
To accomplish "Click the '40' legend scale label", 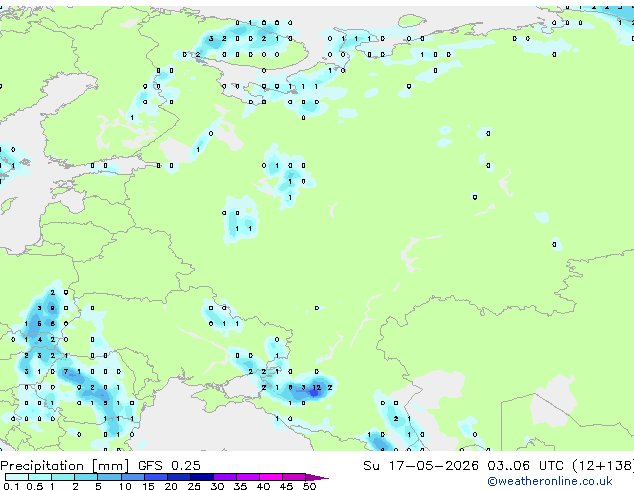I will (263, 486).
